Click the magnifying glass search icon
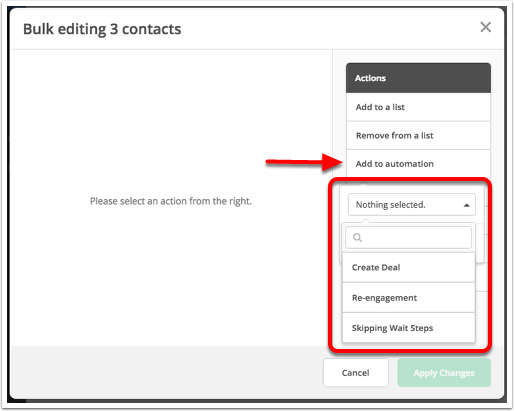 tap(357, 237)
